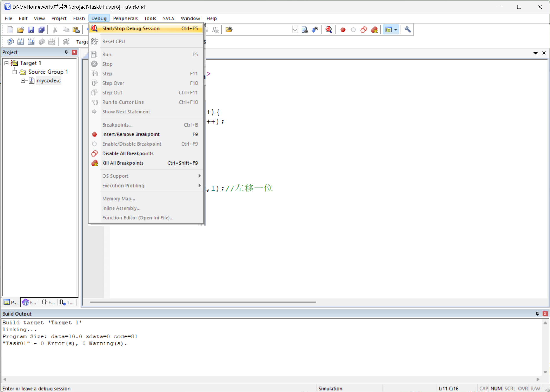Close the Project panel
This screenshot has height=392, width=550.
click(74, 52)
